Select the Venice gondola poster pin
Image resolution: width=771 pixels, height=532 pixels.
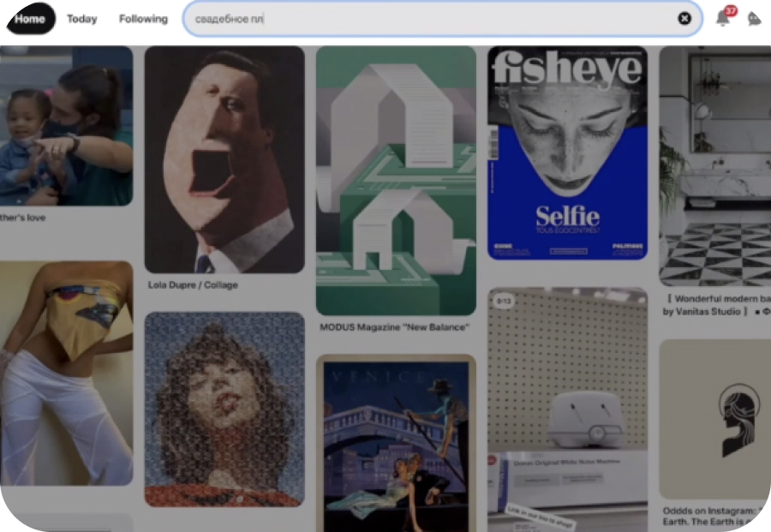coord(396,441)
